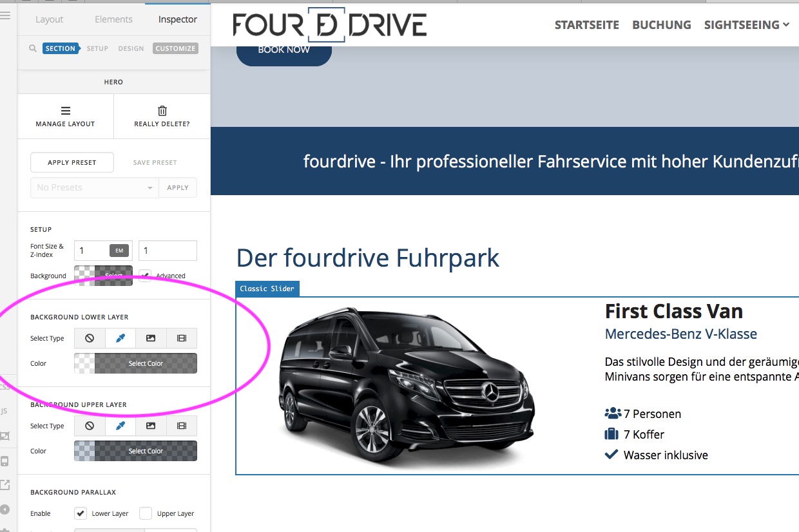This screenshot has width=799, height=532.
Task: Uncheck the Advanced background checkbox
Action: (x=145, y=276)
